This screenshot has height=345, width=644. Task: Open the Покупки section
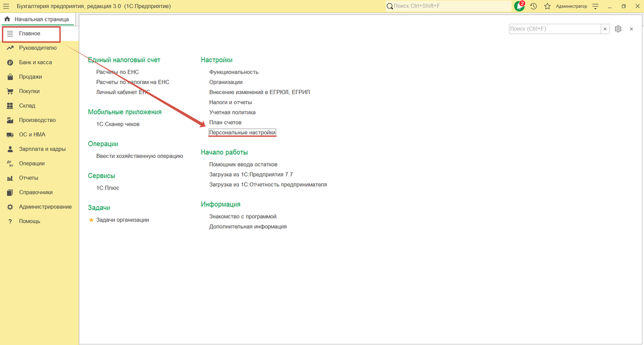39,91
